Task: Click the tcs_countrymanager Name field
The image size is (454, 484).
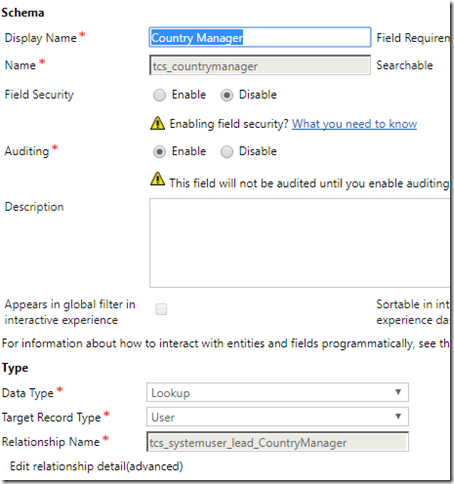Action: point(260,65)
